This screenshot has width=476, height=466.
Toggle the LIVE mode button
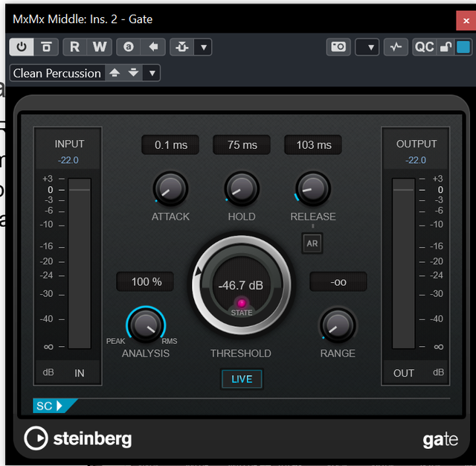pyautogui.click(x=242, y=379)
